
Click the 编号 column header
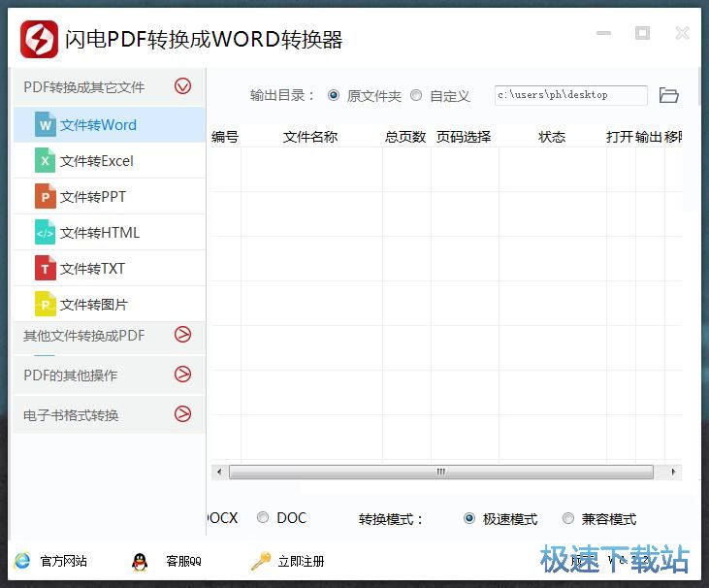tap(225, 137)
